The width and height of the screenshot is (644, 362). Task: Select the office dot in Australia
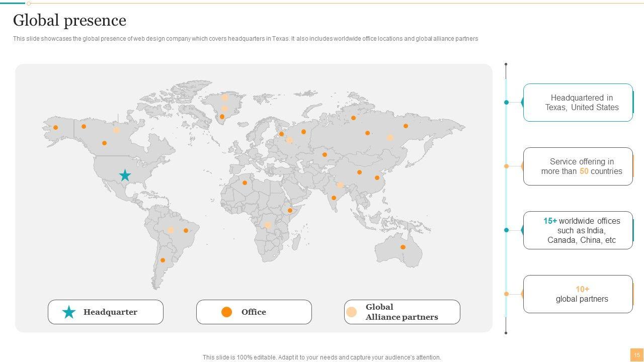[x=403, y=247]
